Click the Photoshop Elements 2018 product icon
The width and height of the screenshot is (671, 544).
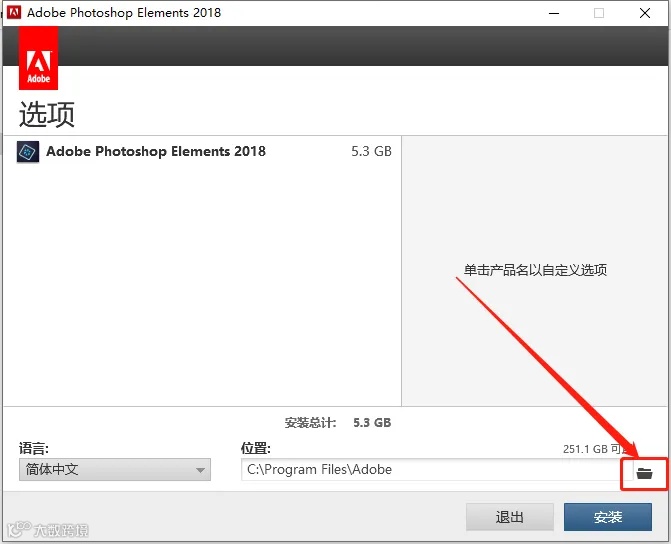28,152
